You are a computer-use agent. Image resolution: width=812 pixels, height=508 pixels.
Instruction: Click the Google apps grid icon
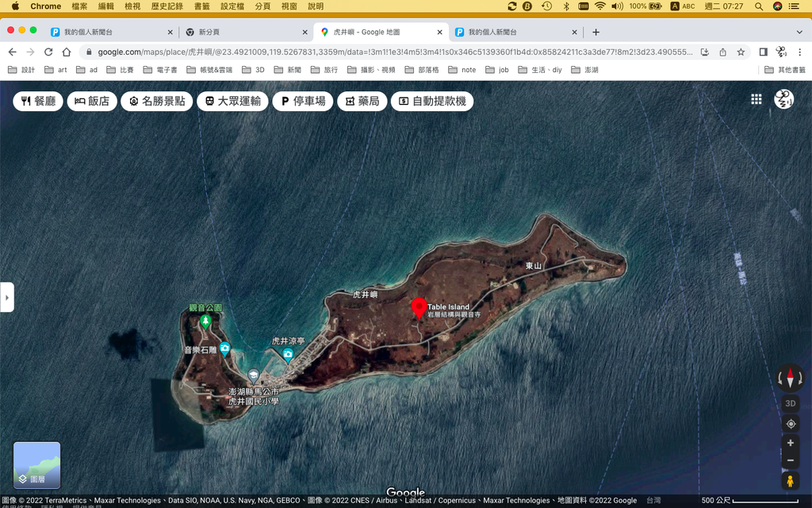[756, 100]
